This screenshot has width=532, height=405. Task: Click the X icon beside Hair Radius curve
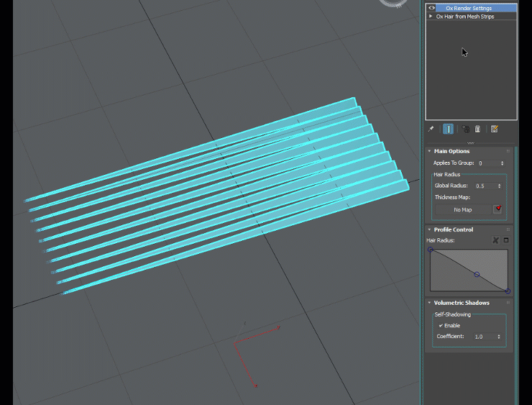(x=495, y=240)
